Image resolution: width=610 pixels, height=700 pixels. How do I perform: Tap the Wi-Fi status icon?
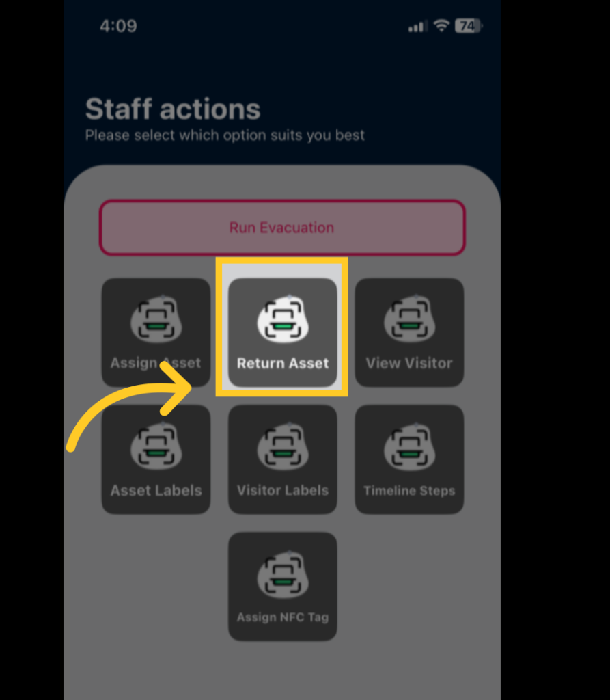click(x=441, y=26)
